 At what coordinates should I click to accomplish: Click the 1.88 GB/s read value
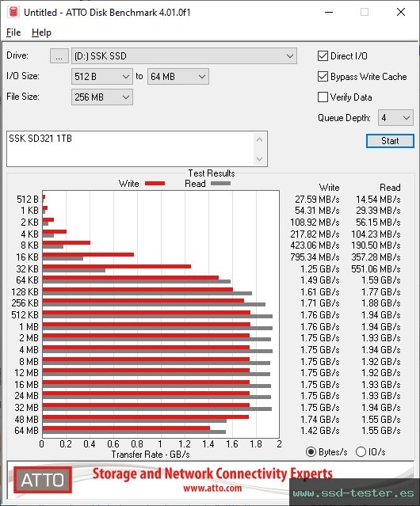(x=381, y=303)
